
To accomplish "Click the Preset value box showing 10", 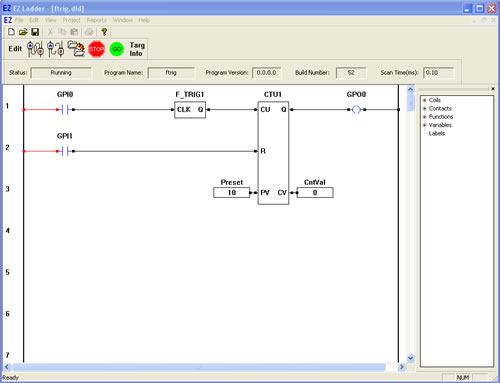I will (x=231, y=193).
